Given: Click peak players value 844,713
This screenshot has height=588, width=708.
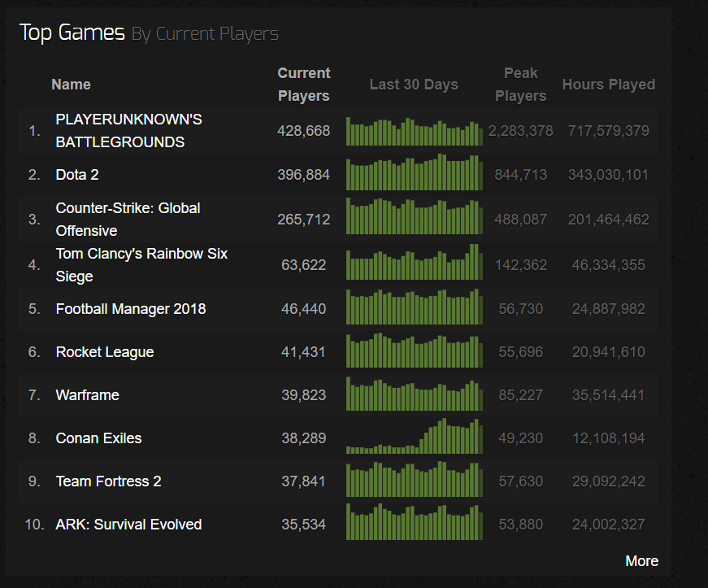Looking at the screenshot, I should (x=520, y=175).
